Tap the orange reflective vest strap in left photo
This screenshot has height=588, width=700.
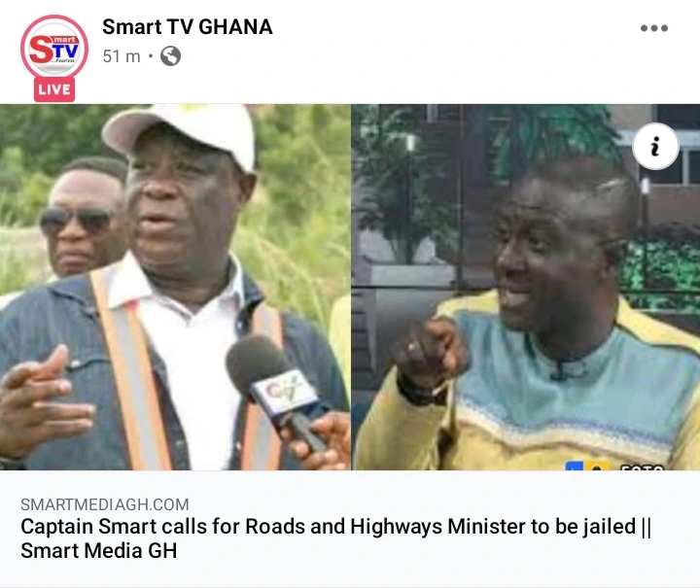coord(130,370)
